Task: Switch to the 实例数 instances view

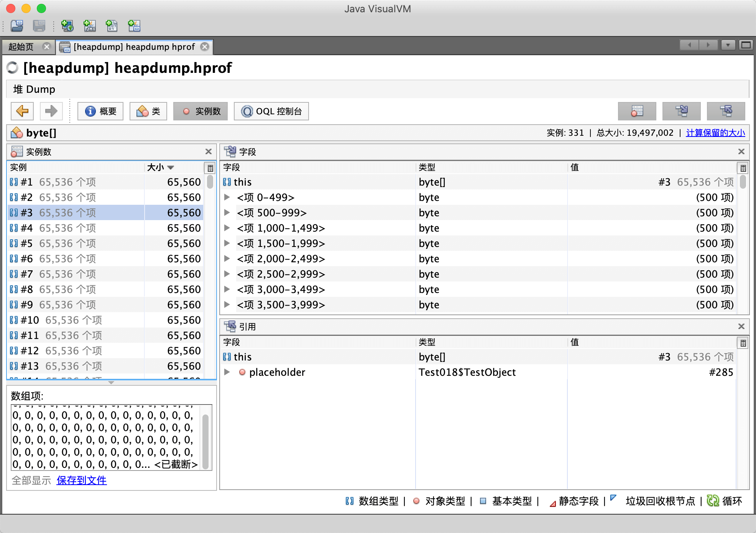Action: tap(201, 111)
